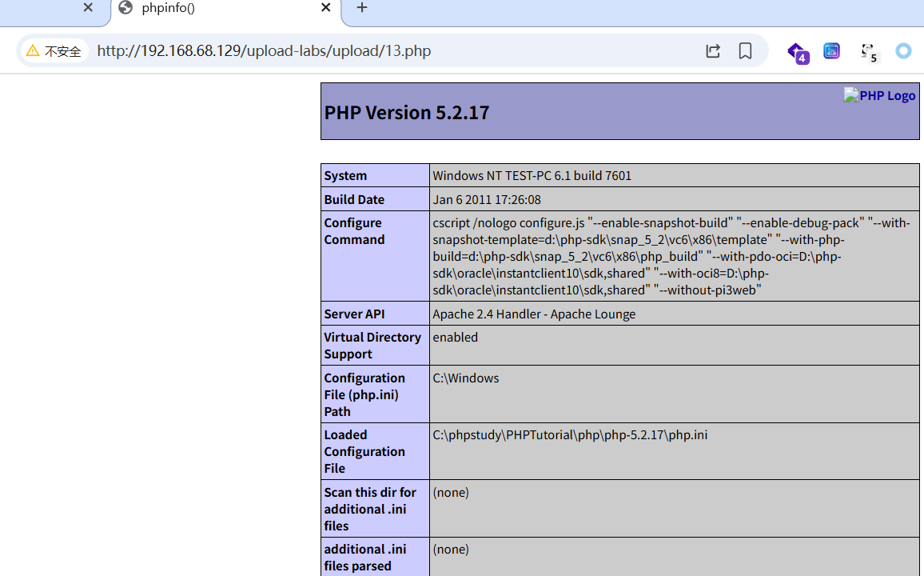Screen dimensions: 924x576
Task: Close the partially visible left tab
Action: [x=88, y=7]
